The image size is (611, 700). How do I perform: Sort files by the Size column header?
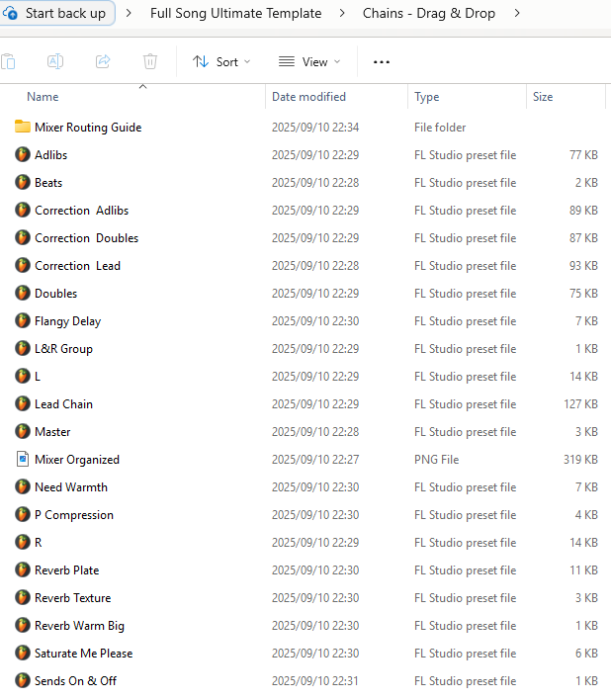coord(543,97)
